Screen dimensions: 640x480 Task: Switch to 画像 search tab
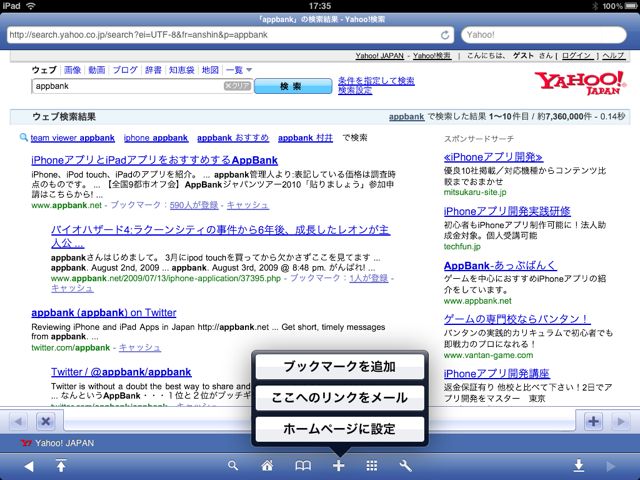coord(73,70)
